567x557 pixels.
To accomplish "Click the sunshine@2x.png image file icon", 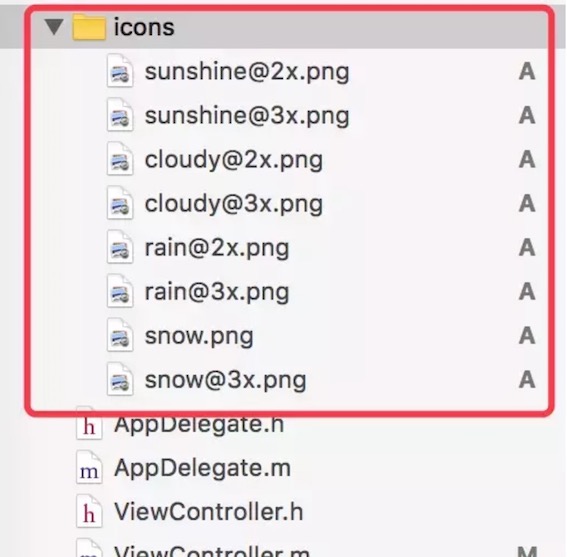I will 120,71.
